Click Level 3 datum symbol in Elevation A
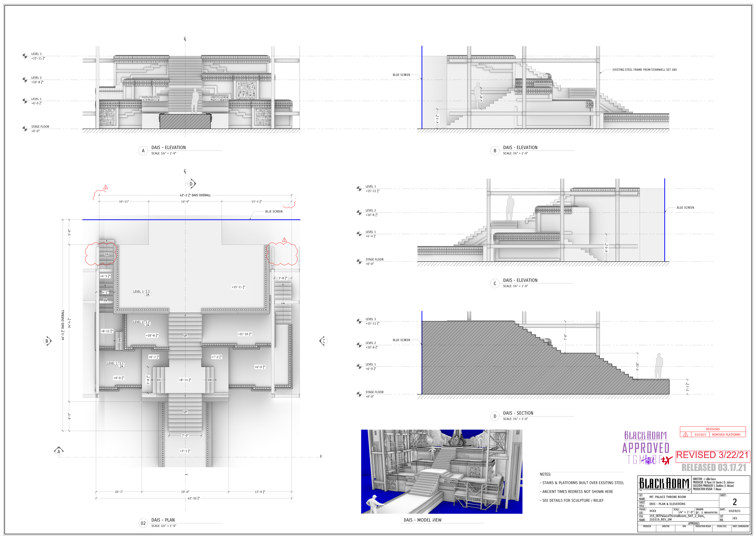This screenshot has height=538, width=756. [25, 56]
